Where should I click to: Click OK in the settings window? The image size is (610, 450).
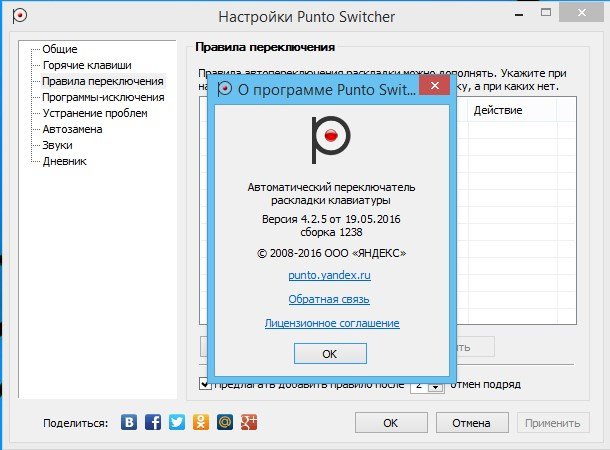tap(391, 423)
